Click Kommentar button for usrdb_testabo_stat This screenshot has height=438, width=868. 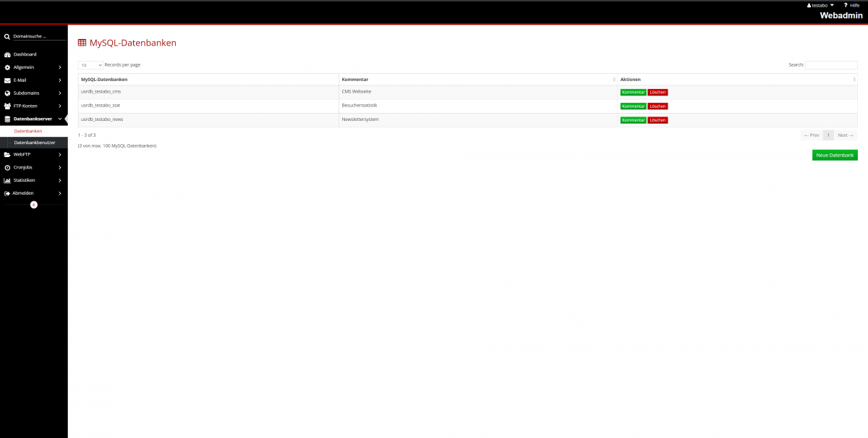[x=633, y=106]
